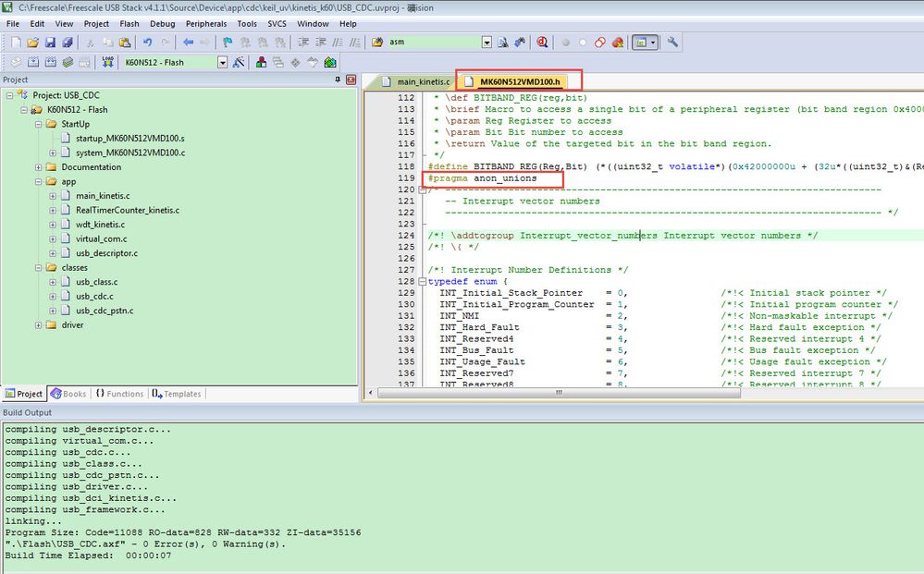
Task: Expand the Documentation folder
Action: click(x=38, y=167)
